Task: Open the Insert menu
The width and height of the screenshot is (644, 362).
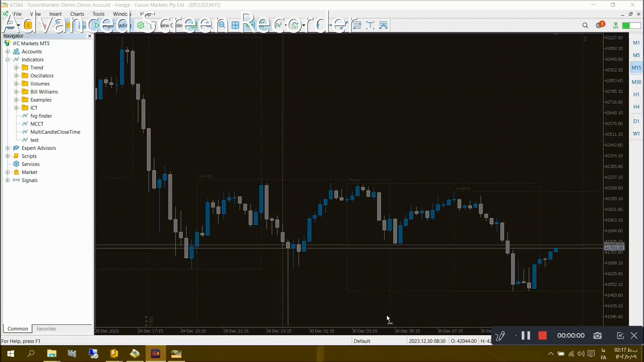Action: [x=55, y=14]
